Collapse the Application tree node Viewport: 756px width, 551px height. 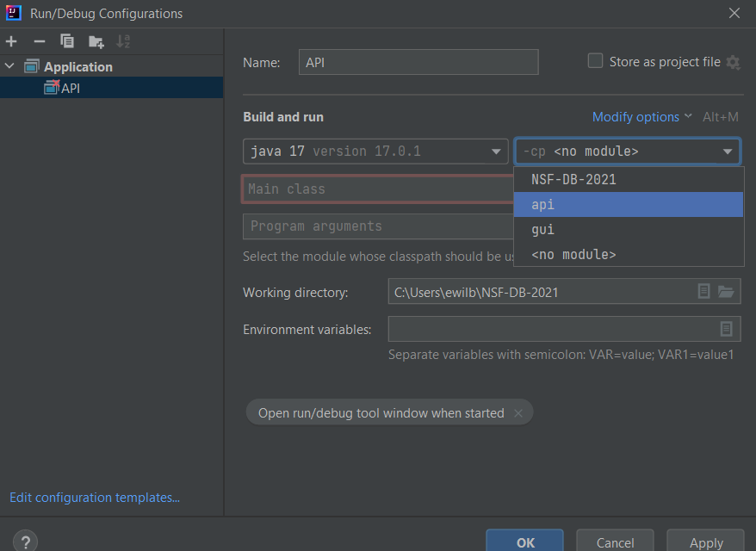[x=9, y=66]
